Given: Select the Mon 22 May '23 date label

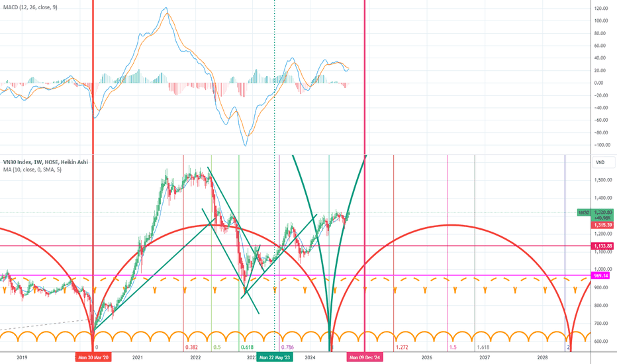Looking at the screenshot, I should point(275,357).
